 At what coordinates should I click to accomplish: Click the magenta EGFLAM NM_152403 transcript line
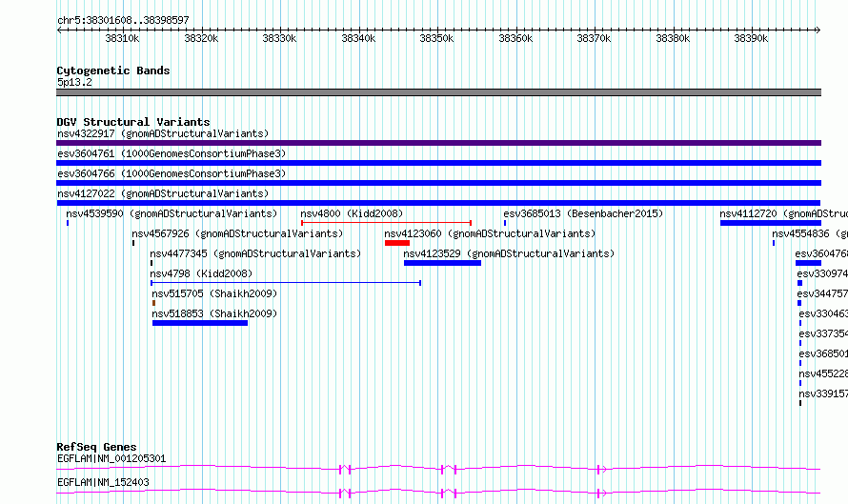pos(438,493)
